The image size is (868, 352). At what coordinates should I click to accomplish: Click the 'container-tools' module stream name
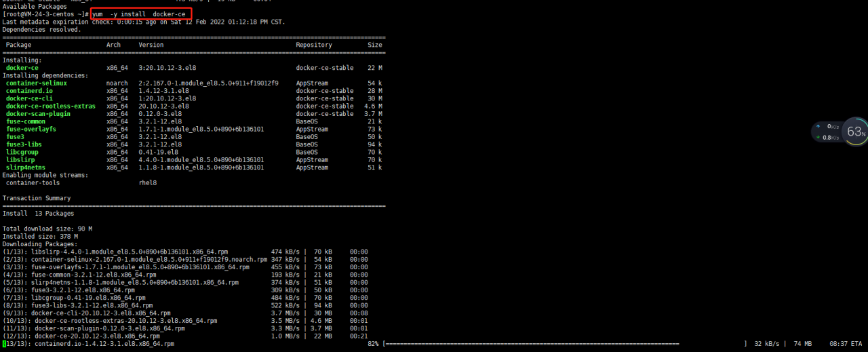coord(33,183)
